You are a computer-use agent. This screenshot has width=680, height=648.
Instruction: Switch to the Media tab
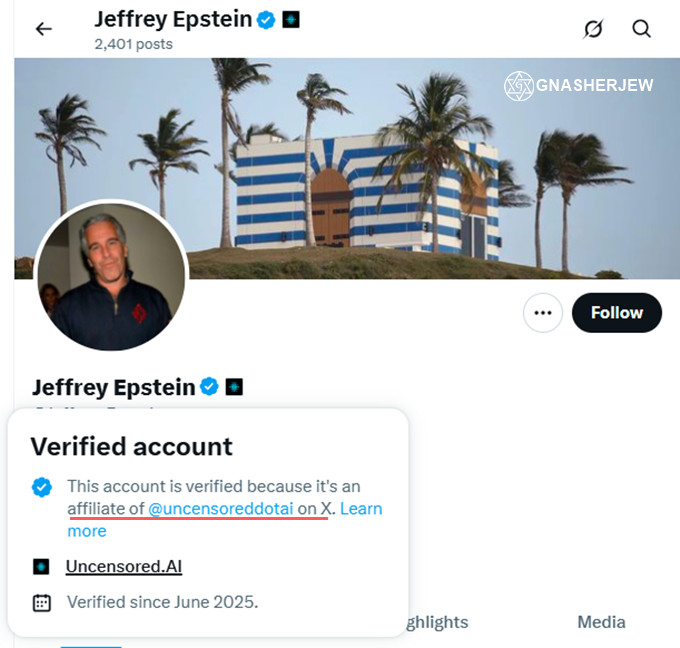click(601, 622)
